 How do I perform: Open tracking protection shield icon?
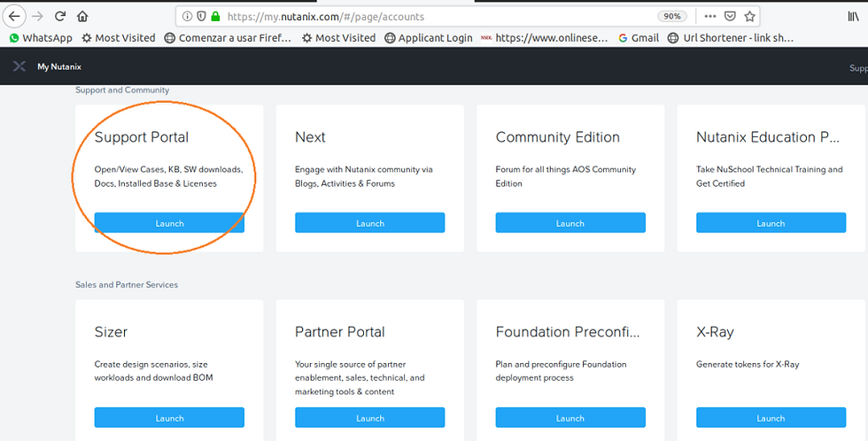tap(202, 17)
